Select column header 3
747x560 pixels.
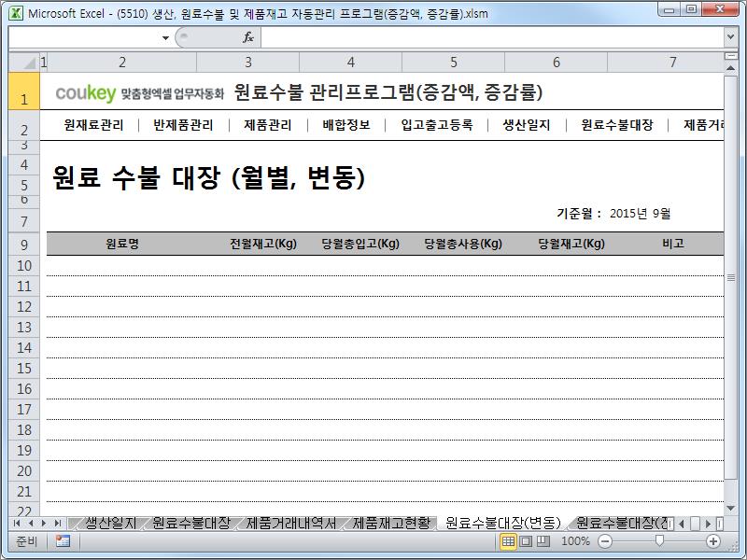247,63
